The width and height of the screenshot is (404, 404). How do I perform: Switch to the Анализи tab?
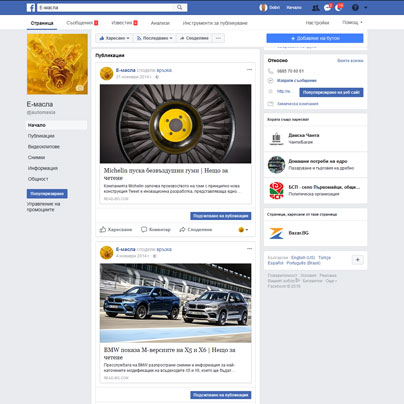[x=160, y=23]
